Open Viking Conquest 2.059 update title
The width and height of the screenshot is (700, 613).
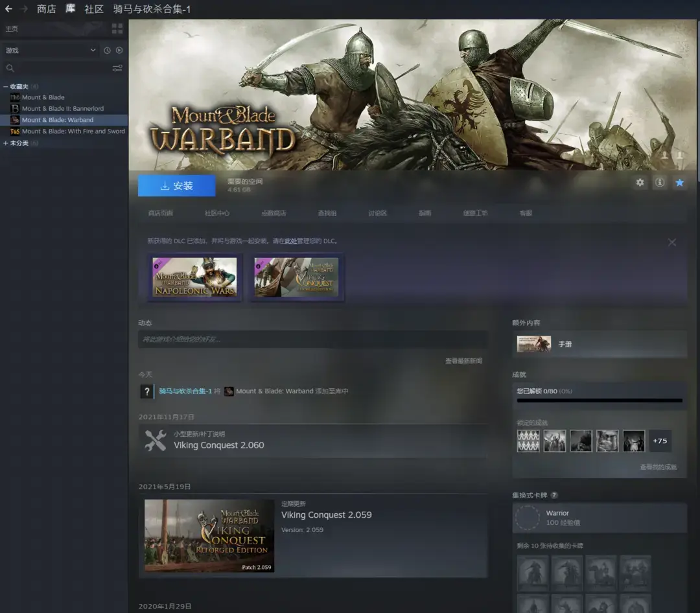[x=326, y=515]
